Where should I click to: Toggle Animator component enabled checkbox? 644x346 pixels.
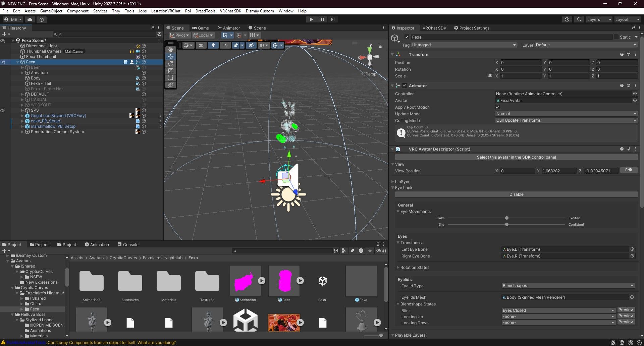(x=405, y=85)
